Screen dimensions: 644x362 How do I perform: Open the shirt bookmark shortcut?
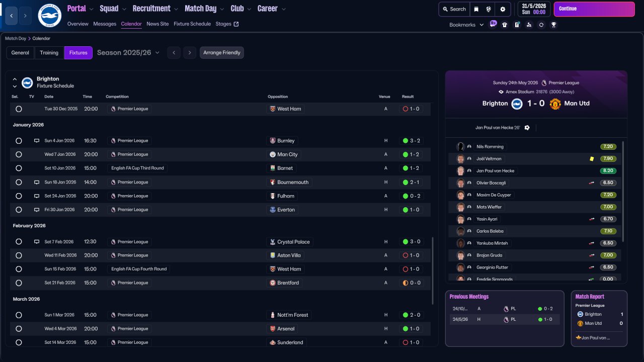(505, 25)
